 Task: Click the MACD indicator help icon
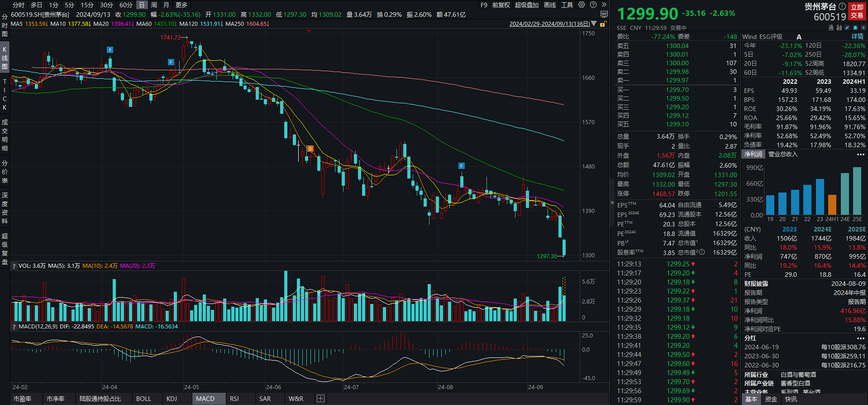coord(14,327)
